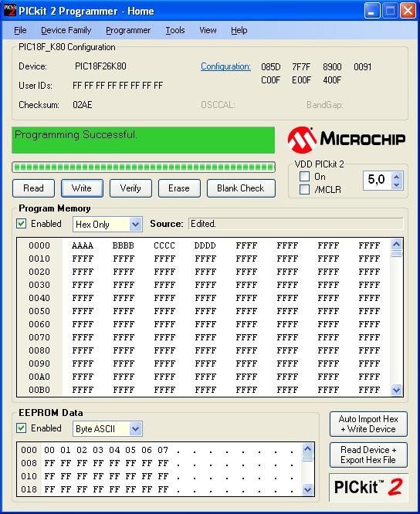
Task: Increase VDD voltage with the up arrow
Action: tap(396, 177)
